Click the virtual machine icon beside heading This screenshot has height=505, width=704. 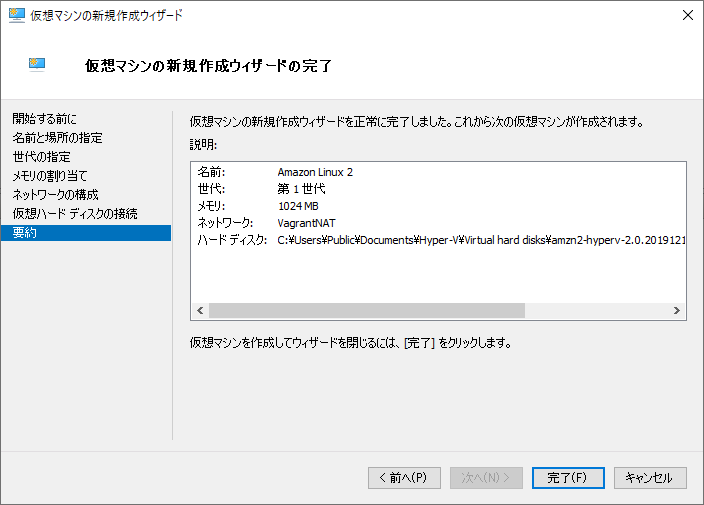coord(37,65)
